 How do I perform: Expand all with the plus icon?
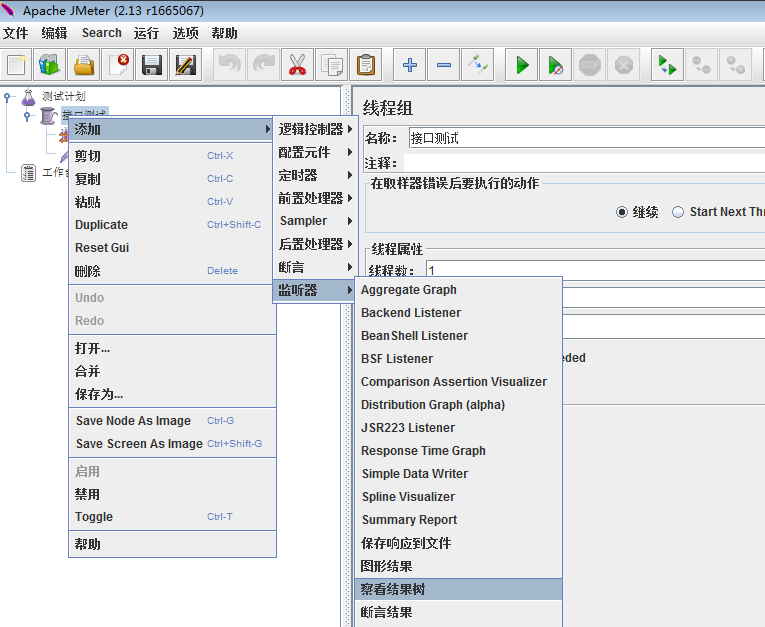pos(409,64)
